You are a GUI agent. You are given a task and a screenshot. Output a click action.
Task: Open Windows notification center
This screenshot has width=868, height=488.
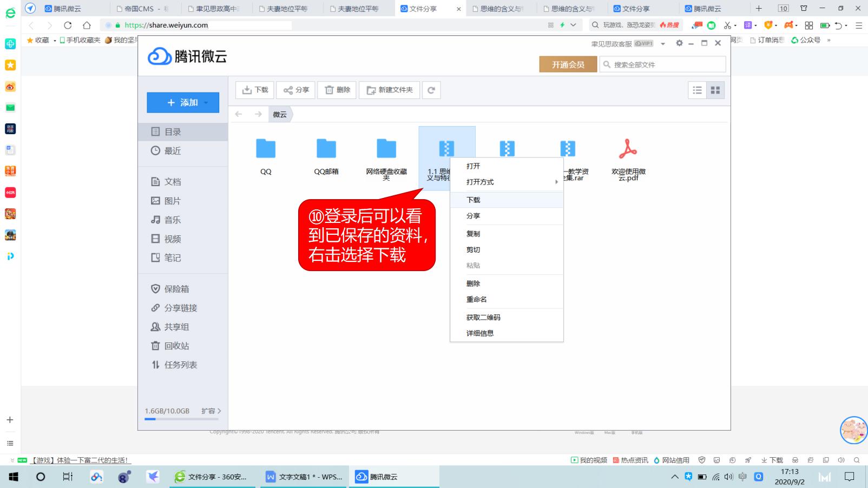pos(850,477)
